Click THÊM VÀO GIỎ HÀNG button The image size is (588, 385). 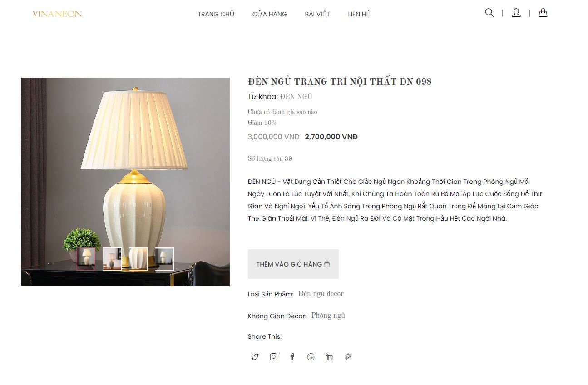pyautogui.click(x=293, y=264)
